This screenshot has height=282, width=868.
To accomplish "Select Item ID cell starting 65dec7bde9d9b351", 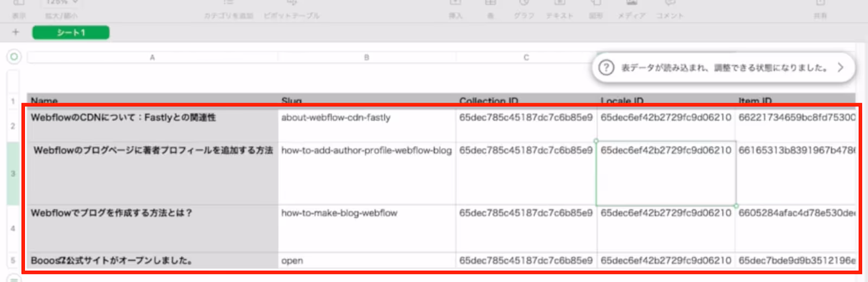I will tap(796, 261).
